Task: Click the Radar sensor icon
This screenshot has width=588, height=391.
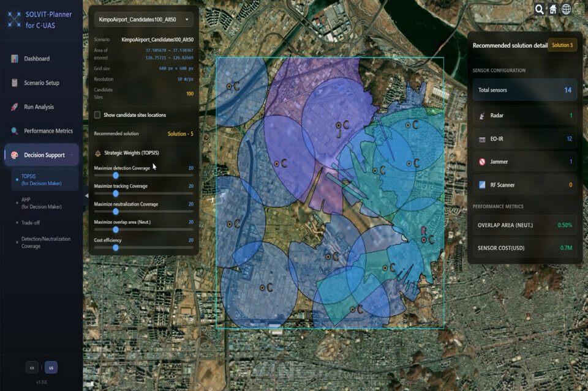Action: 482,116
